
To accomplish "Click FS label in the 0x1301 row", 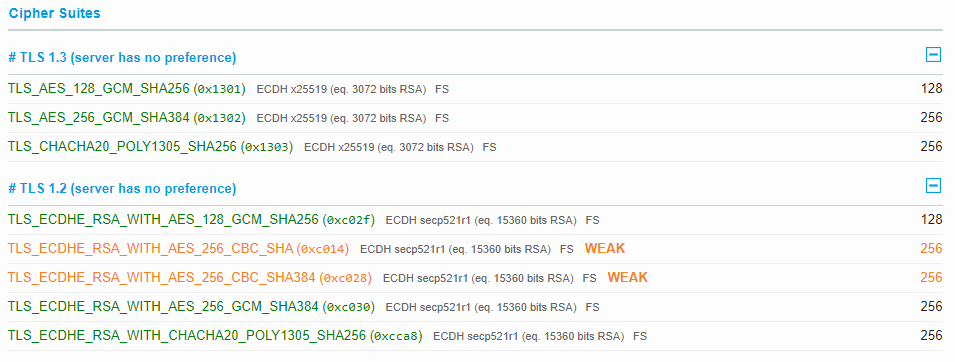I will click(442, 90).
